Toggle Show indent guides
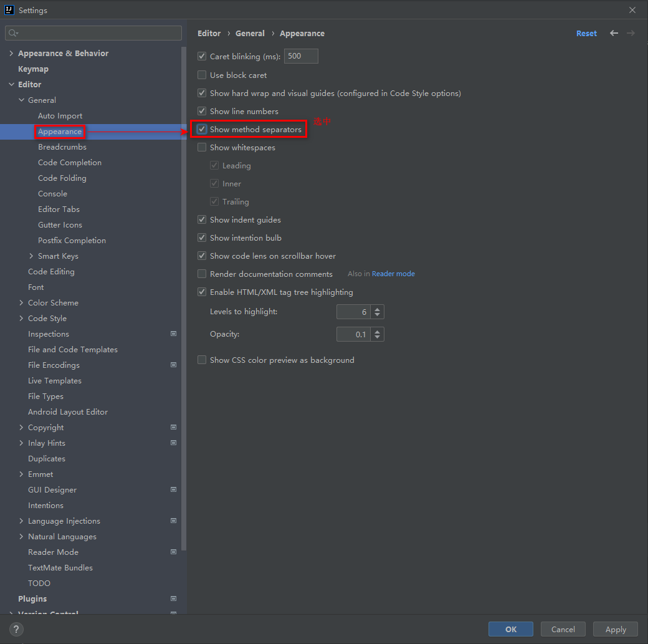This screenshot has width=648, height=644. tap(202, 219)
